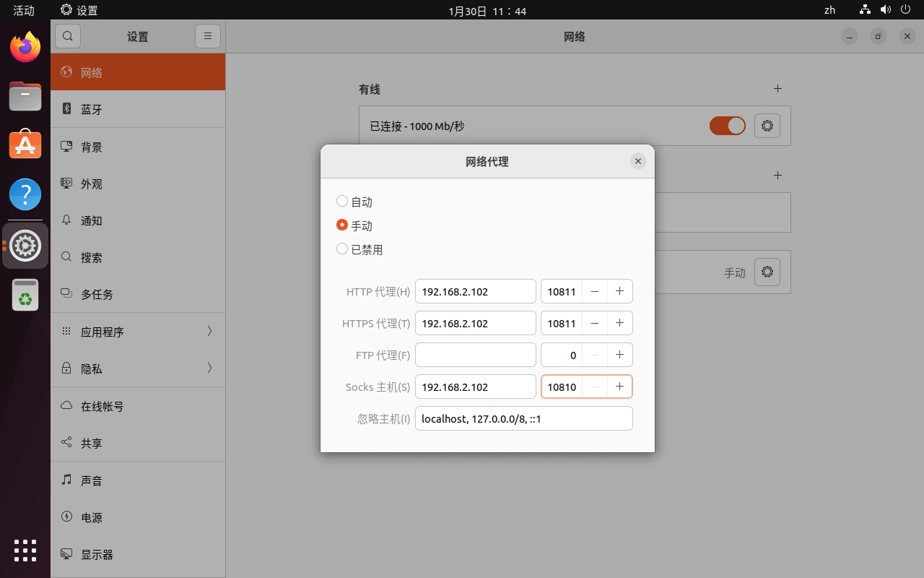Select the 手动 (manual) proxy option
Viewport: 924px width, 578px height.
(342, 225)
